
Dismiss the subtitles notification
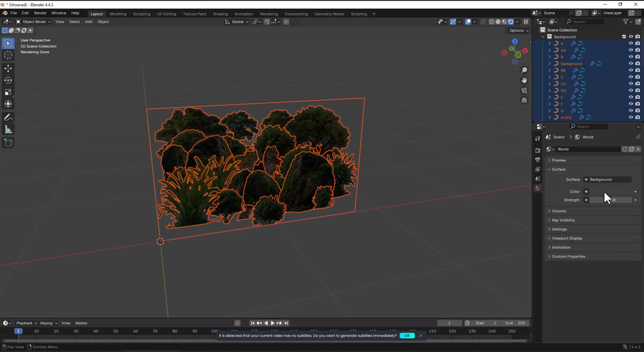click(x=421, y=336)
